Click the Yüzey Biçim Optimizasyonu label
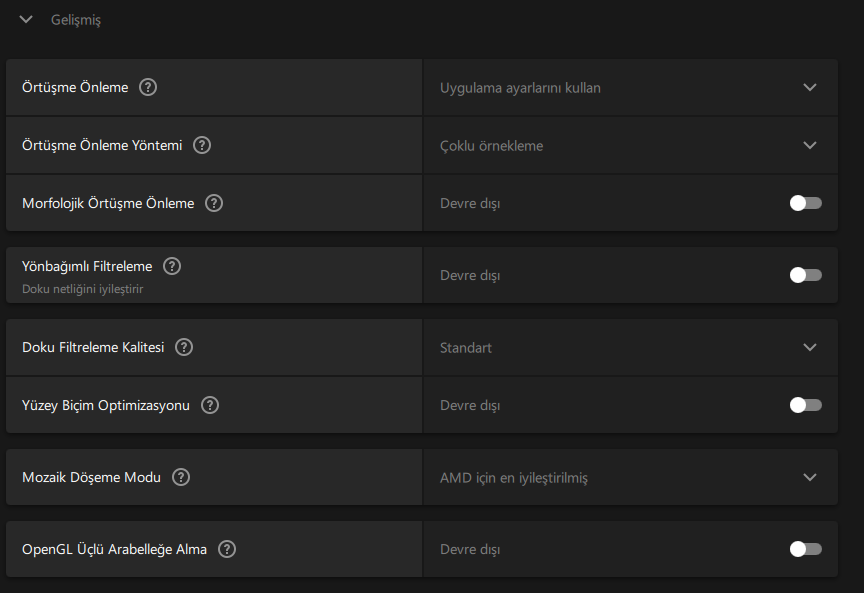864x593 pixels. pos(106,406)
